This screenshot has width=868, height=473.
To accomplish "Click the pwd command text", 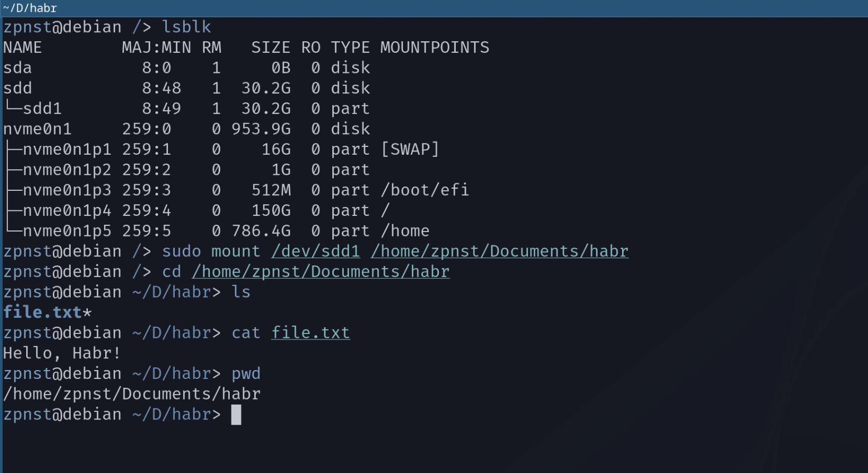I will coord(246,373).
